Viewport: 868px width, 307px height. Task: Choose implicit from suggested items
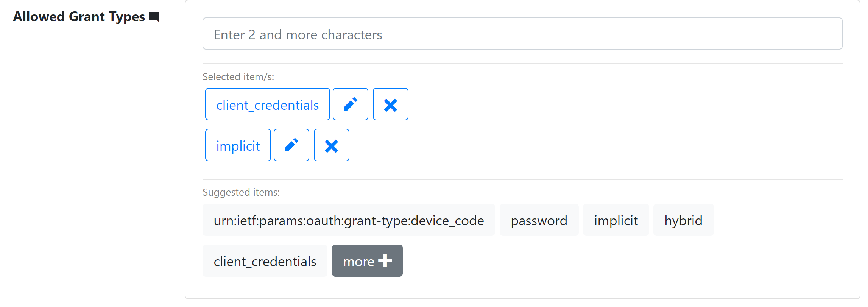[x=616, y=220]
